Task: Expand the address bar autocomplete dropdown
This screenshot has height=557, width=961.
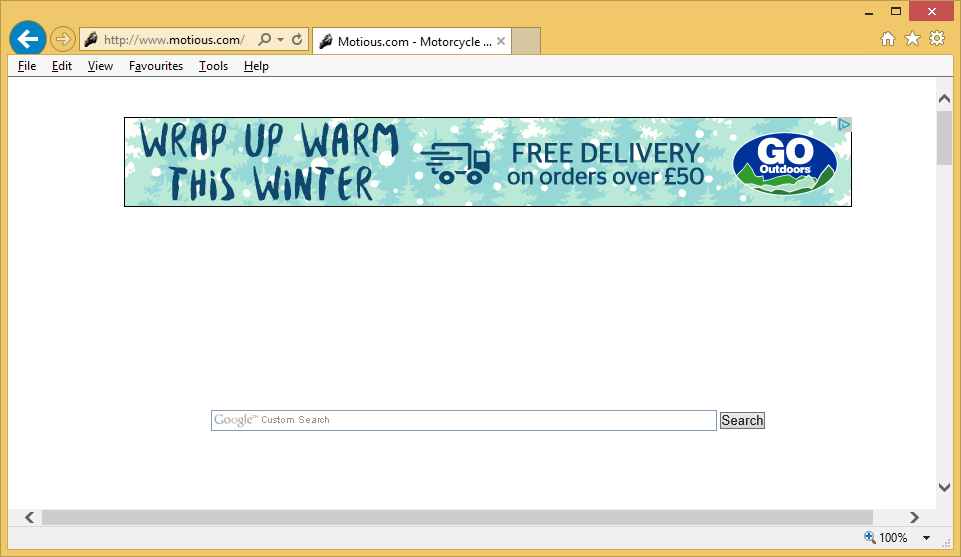Action: (x=281, y=40)
